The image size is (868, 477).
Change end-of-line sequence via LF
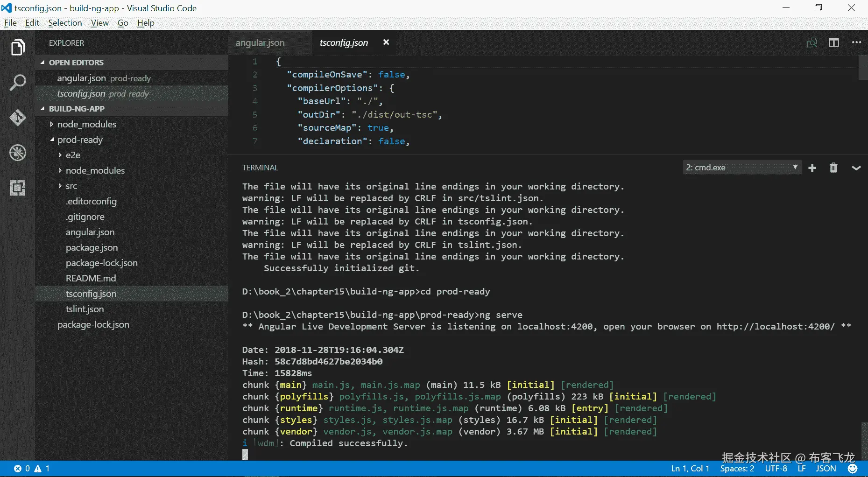[802, 468]
